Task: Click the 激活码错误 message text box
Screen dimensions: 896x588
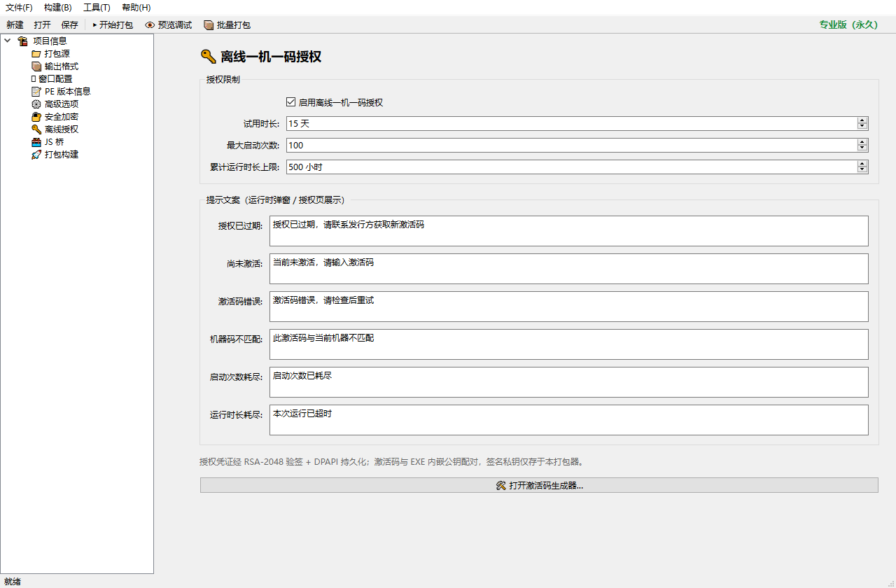Action: pyautogui.click(x=569, y=307)
